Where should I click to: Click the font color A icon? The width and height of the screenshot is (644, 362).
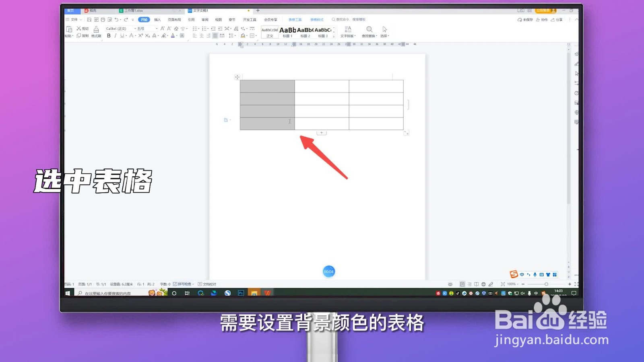point(173,36)
